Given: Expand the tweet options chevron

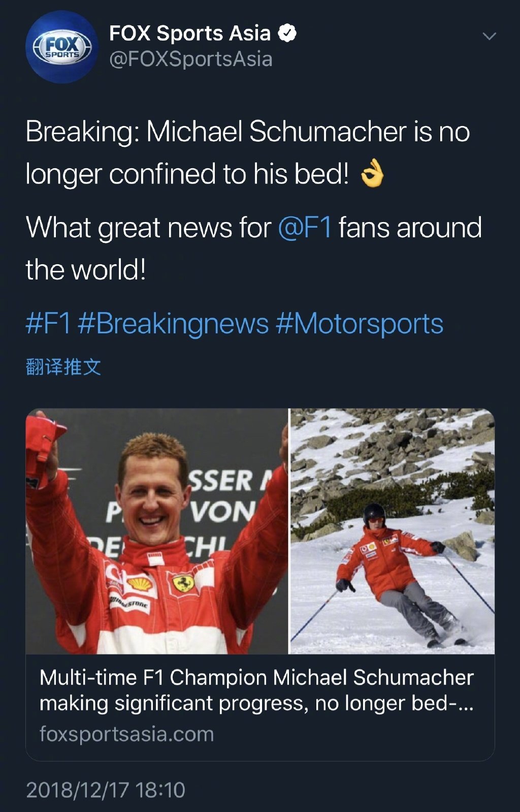Looking at the screenshot, I should [489, 36].
